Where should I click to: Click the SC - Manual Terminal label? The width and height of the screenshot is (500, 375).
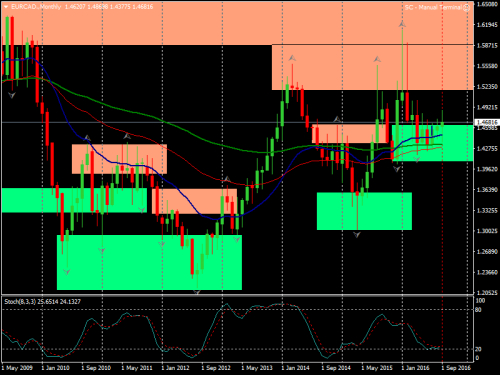433,7
